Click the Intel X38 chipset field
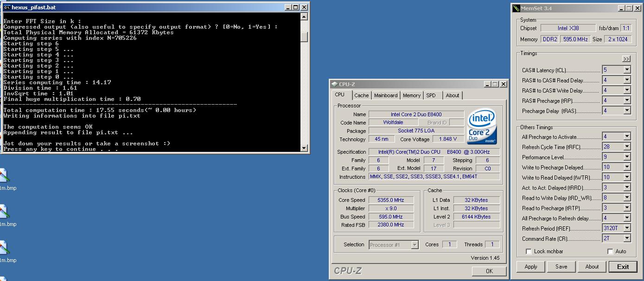The width and height of the screenshot is (644, 281). 568,28
